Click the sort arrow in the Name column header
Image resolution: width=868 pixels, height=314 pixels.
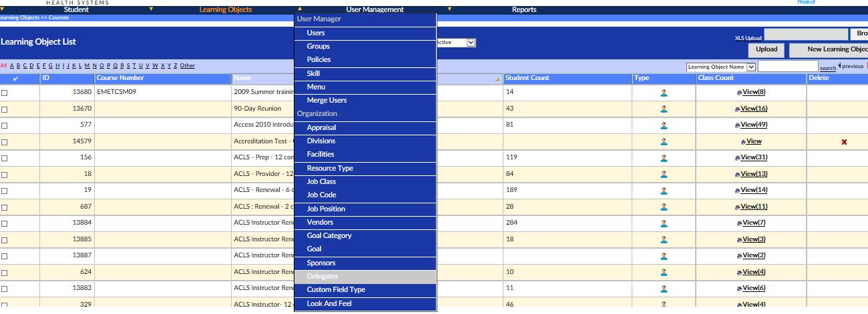coord(497,79)
